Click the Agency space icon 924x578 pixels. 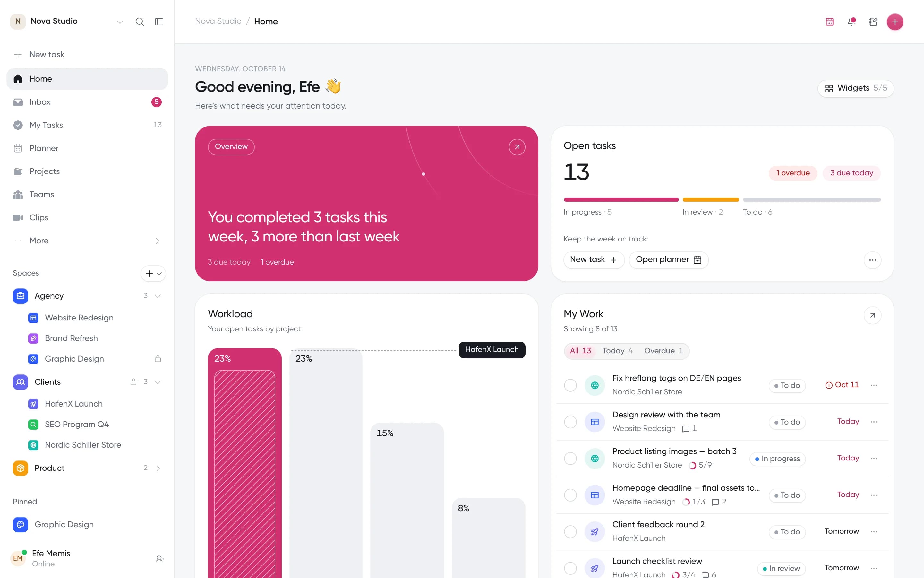point(20,296)
